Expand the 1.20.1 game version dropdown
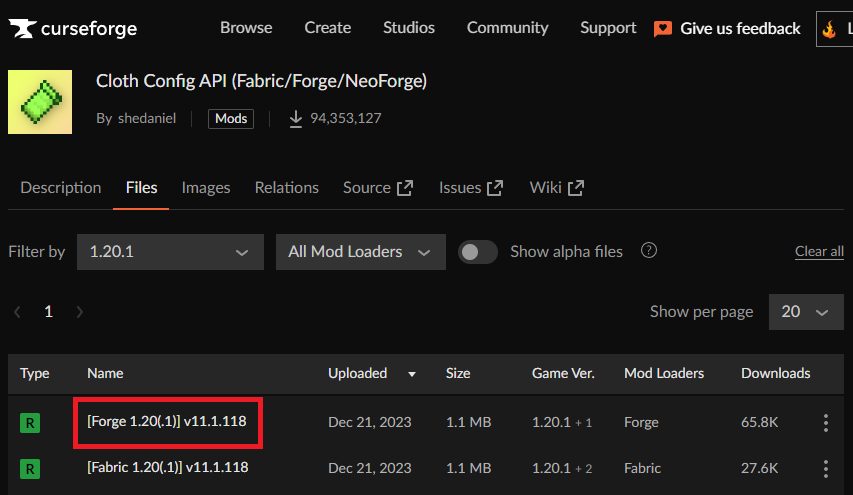 click(x=170, y=252)
